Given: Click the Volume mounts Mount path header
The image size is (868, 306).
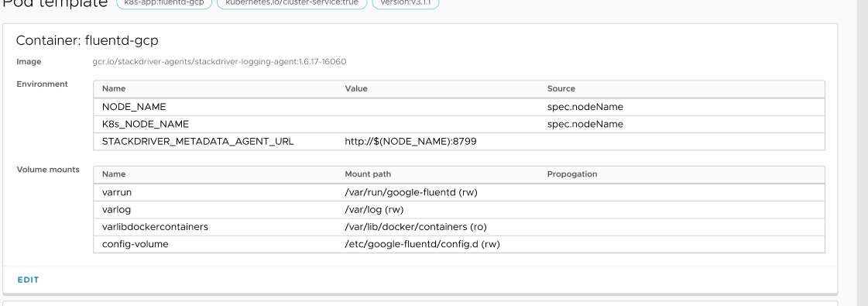Looking at the screenshot, I should pos(368,174).
